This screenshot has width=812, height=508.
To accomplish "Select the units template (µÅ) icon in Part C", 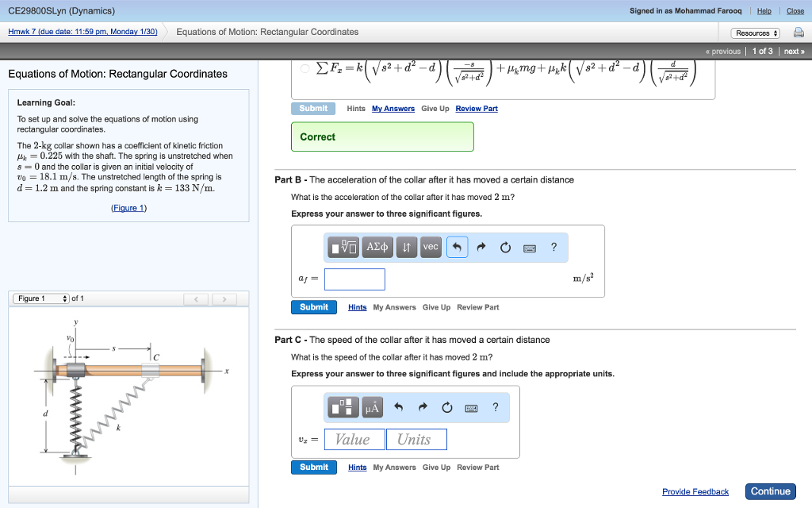I will coord(371,406).
